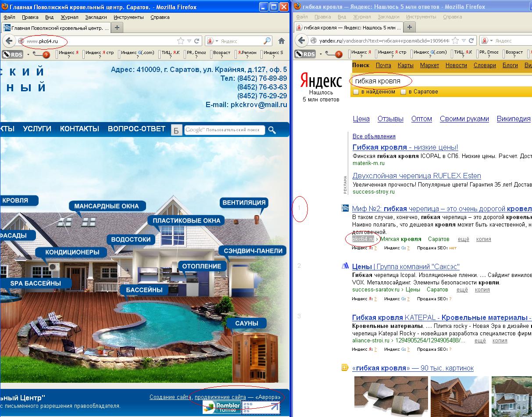
Task: Click the Саксэс favicon beside the second result
Action: coord(345,266)
